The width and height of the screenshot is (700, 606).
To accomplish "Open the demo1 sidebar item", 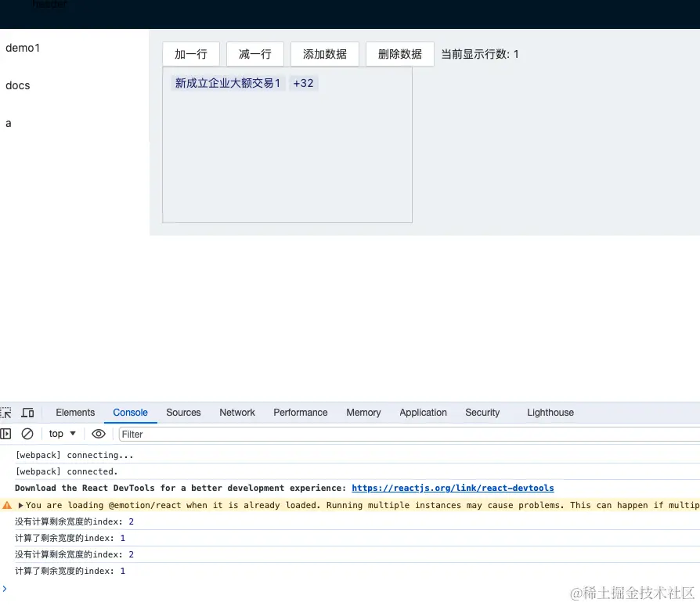I will (23, 48).
